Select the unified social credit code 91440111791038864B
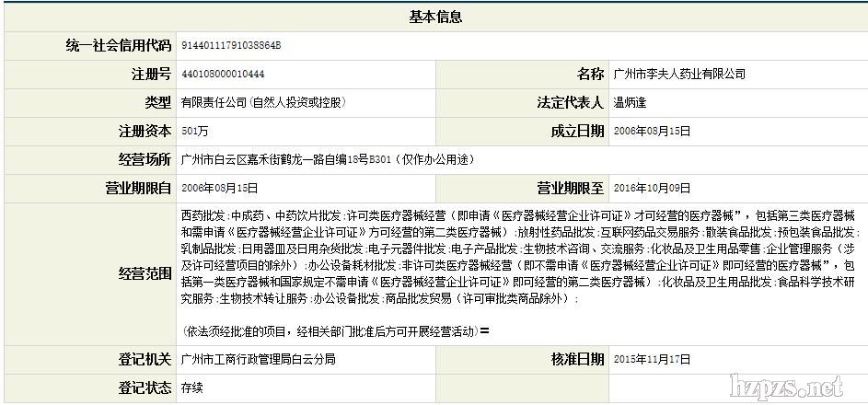The image size is (868, 405). point(231,45)
